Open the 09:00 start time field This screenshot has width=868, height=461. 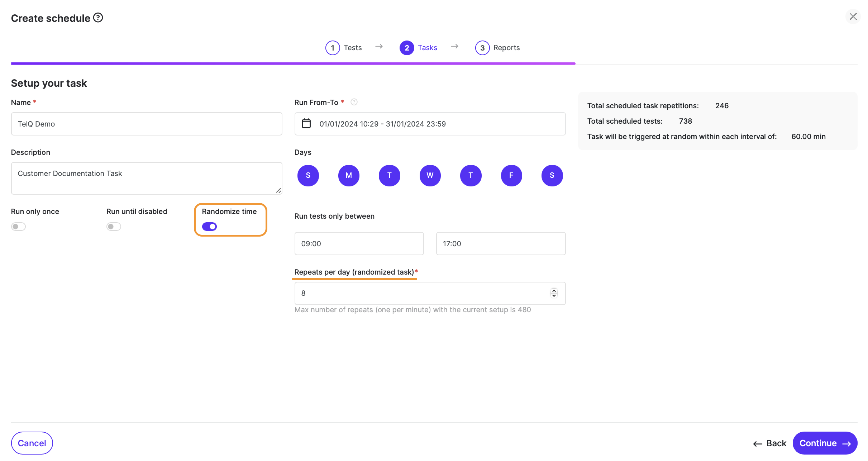(359, 244)
